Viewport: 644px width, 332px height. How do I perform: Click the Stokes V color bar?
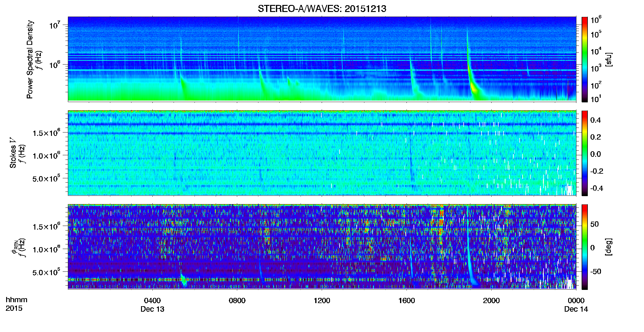(585, 153)
